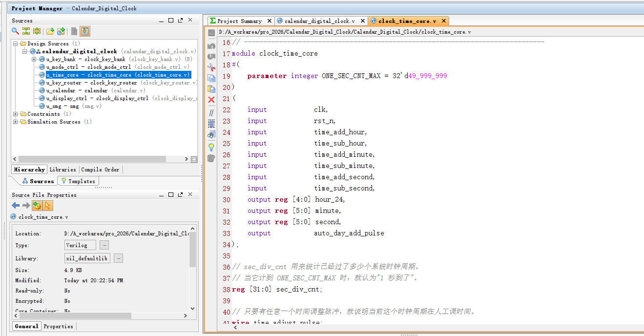Viewport: 644px width, 336px height.
Task: Click the ... button next to xil_defaultlib library
Action: pyautogui.click(x=119, y=258)
